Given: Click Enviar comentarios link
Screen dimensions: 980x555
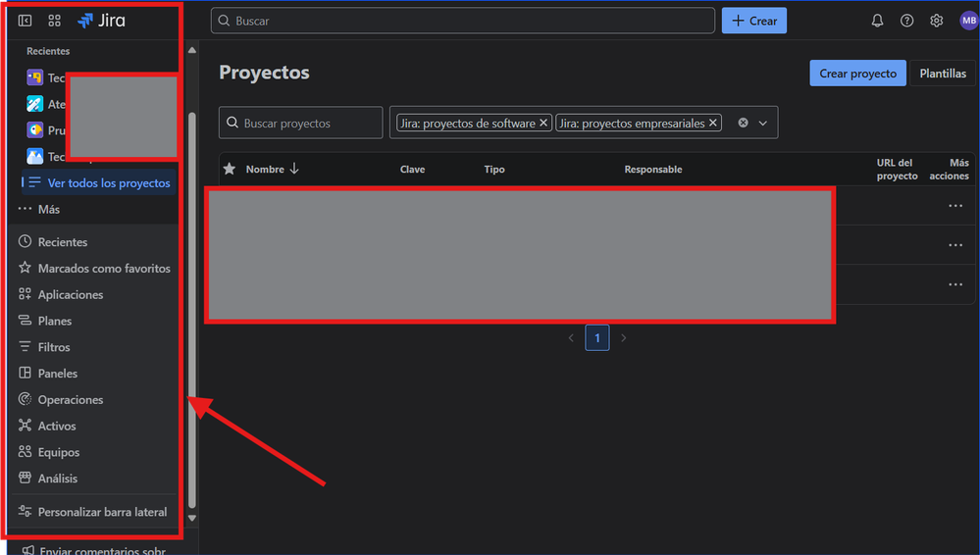Looking at the screenshot, I should pos(94,550).
